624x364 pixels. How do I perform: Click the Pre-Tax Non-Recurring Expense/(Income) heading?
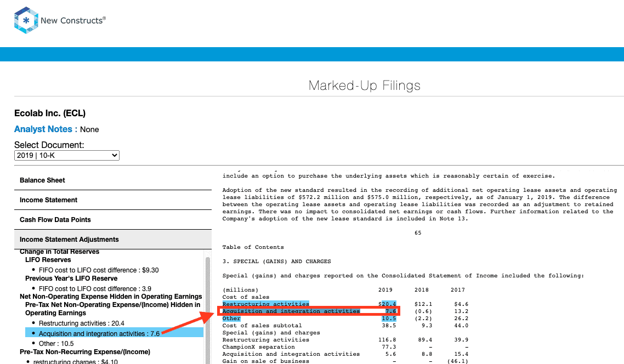[85, 352]
